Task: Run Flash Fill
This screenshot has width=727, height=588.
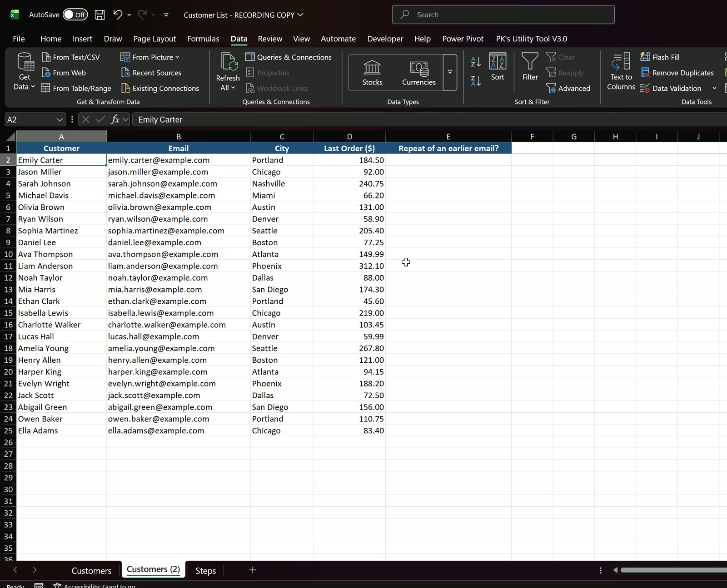Action: [660, 57]
